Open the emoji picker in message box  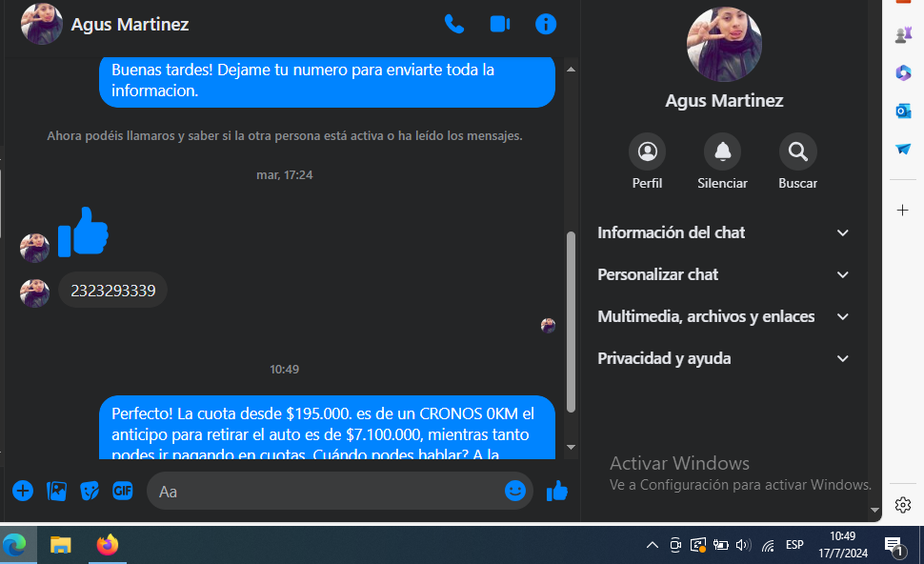[515, 491]
